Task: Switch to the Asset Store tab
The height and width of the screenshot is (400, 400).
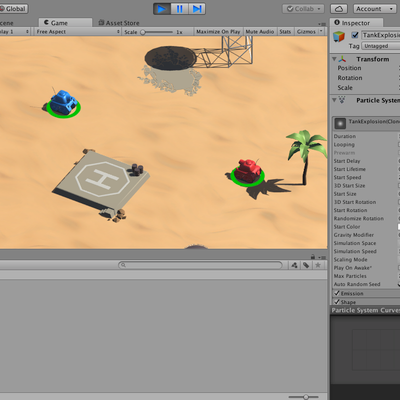Action: (119, 23)
